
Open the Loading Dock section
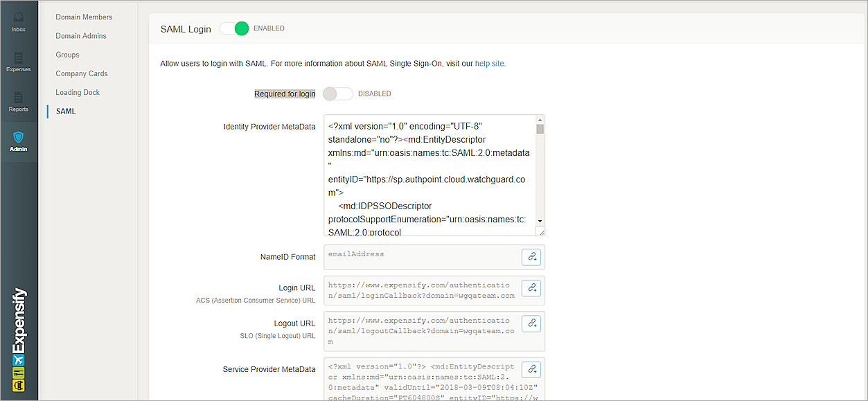[x=78, y=92]
